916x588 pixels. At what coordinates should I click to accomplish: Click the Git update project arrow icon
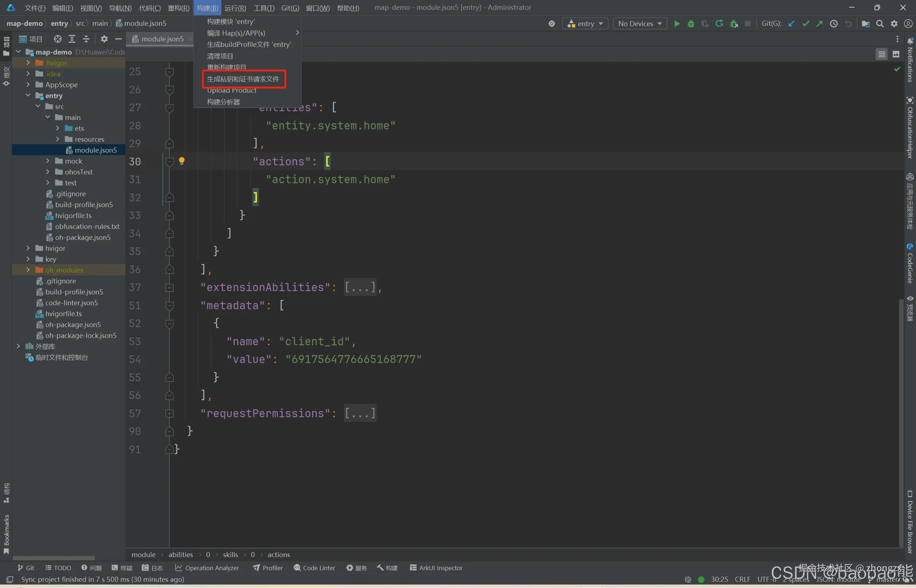click(x=791, y=24)
